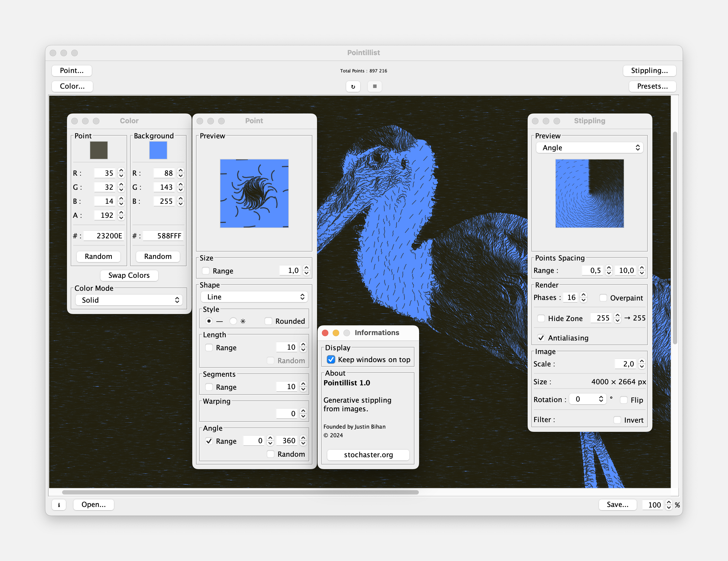The height and width of the screenshot is (561, 728).
Task: Enable the Rounded checkbox
Action: coord(269,321)
